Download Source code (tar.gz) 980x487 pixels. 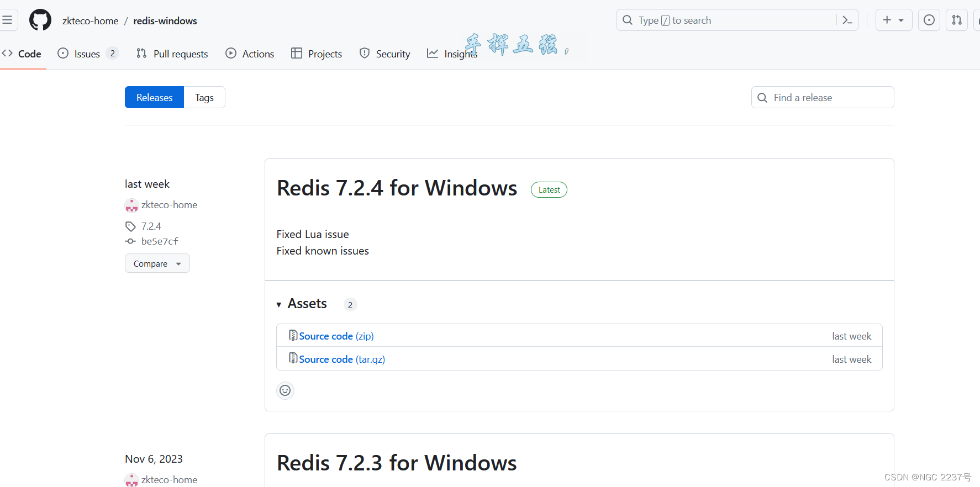[x=342, y=359]
